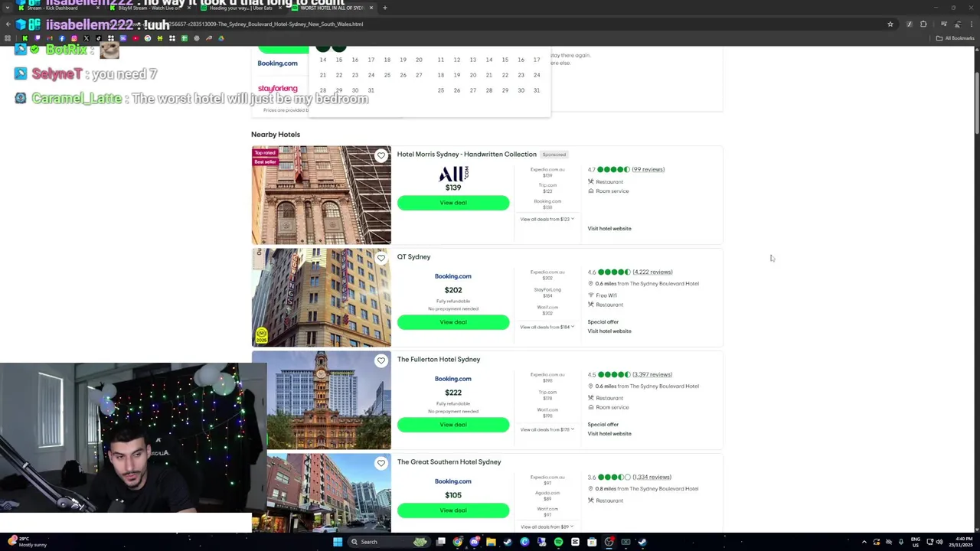Click the page vertical scrollbar thumb
980x551 pixels.
tap(977, 103)
